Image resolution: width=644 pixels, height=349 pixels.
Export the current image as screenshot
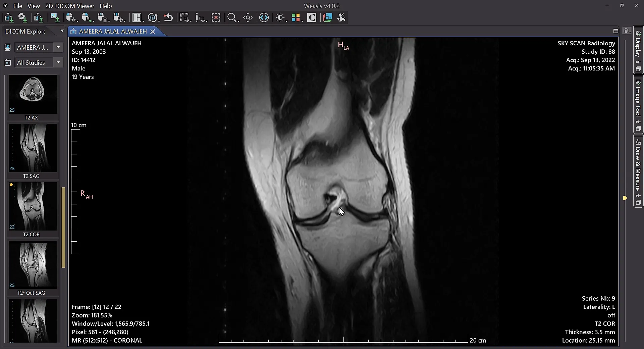(x=55, y=17)
